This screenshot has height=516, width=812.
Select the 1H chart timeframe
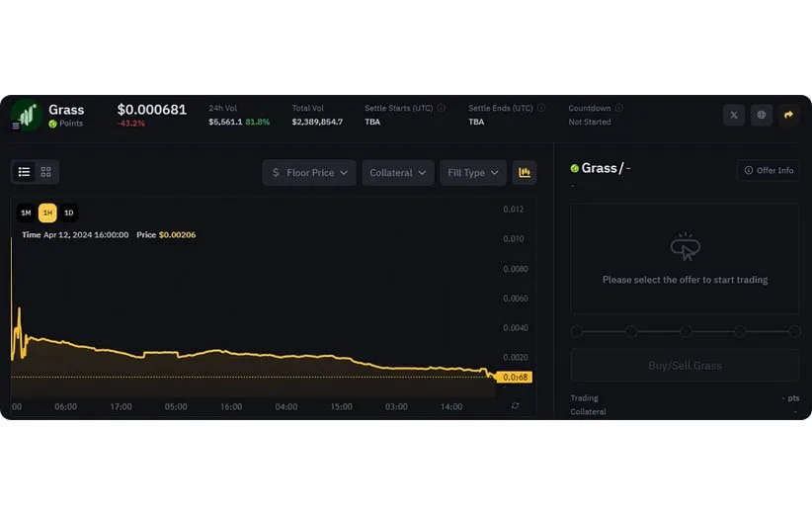pos(47,213)
